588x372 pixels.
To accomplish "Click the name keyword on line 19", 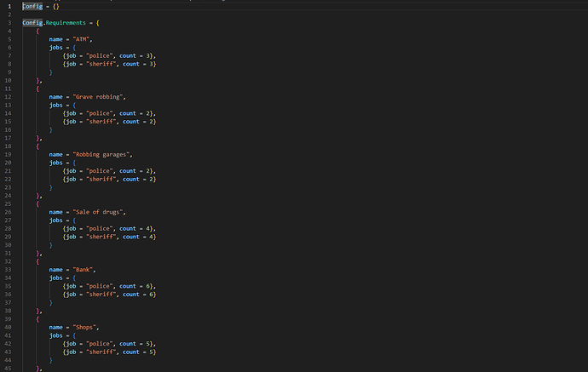I will [56, 155].
